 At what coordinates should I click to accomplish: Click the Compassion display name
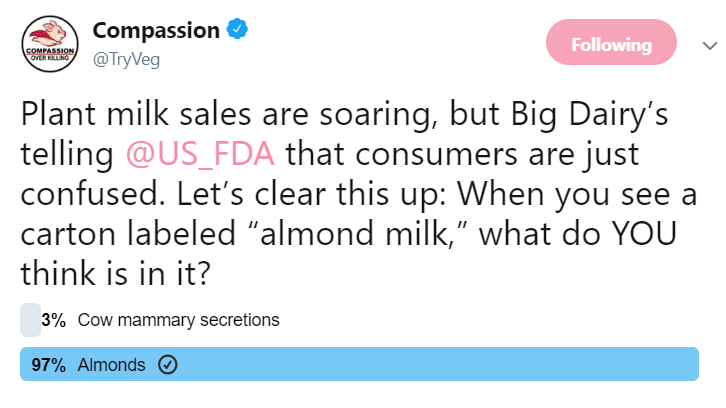click(x=156, y=31)
